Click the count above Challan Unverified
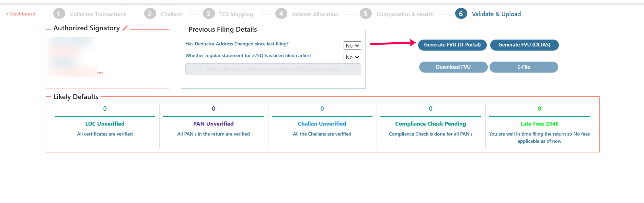The height and width of the screenshot is (203, 644). [322, 109]
